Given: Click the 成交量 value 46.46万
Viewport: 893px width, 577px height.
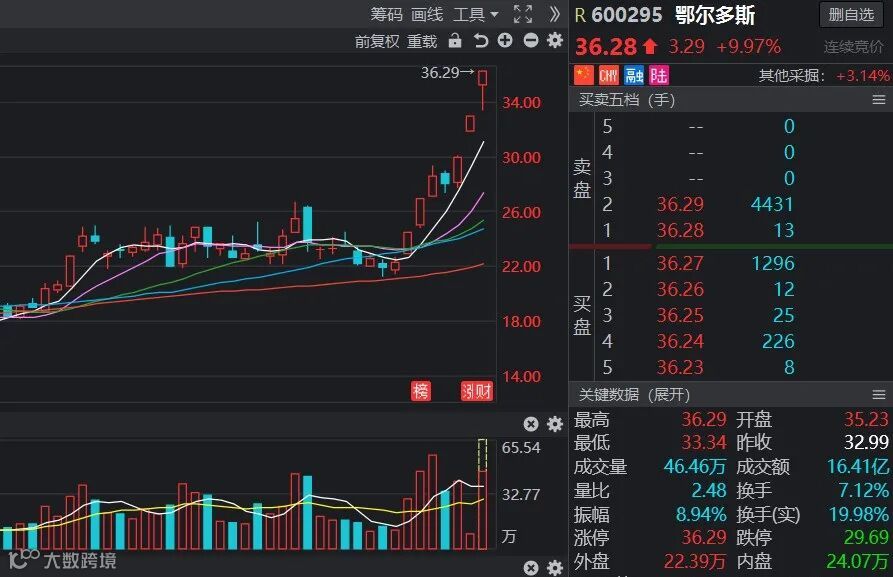Looking at the screenshot, I should [695, 466].
